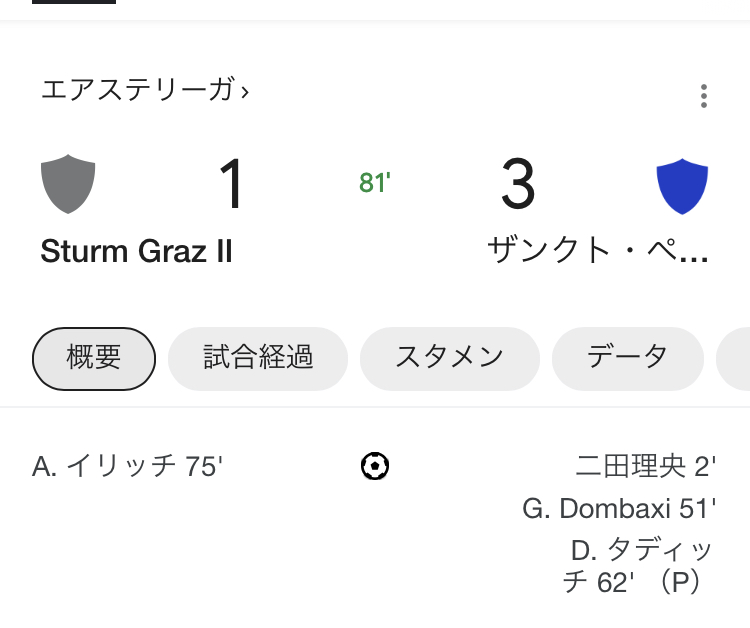Click the soccer ball goal icon
Image resolution: width=750 pixels, height=628 pixels.
375,466
